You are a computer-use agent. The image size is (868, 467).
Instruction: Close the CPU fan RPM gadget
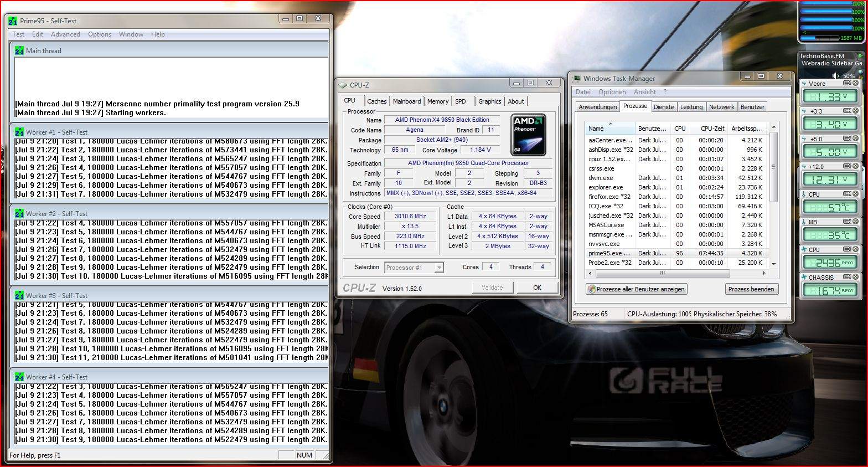(x=855, y=249)
